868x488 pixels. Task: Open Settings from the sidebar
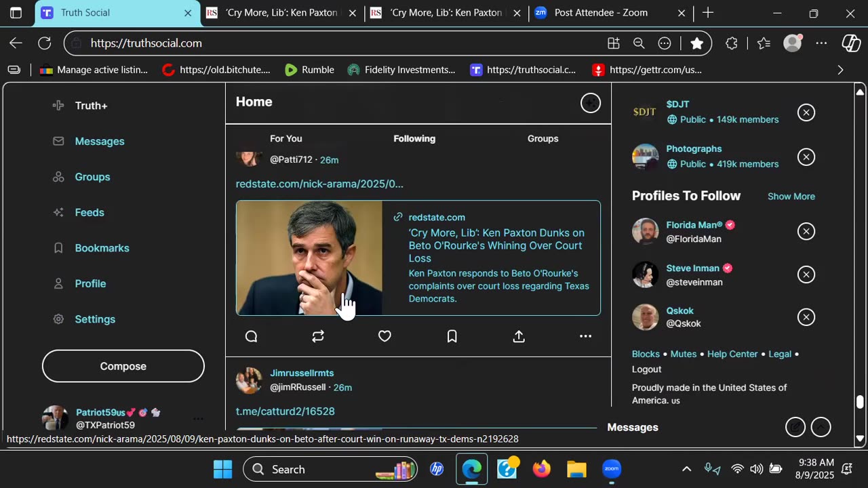point(95,319)
